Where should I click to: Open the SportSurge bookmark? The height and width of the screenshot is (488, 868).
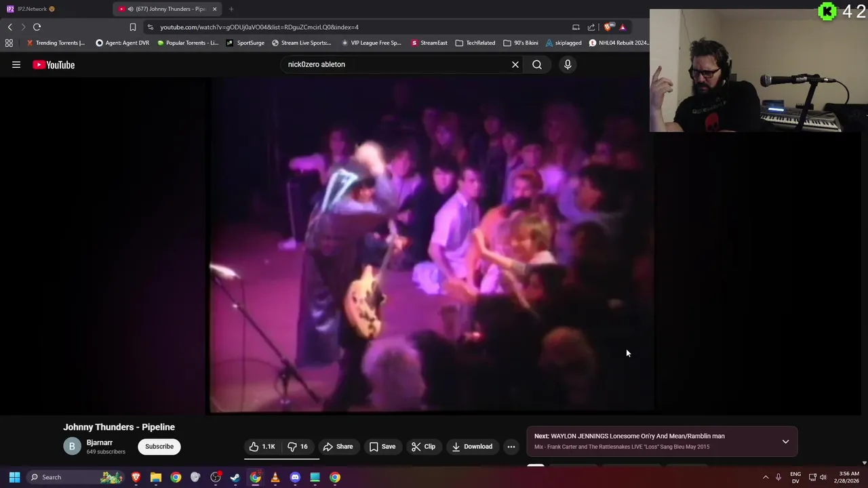click(x=245, y=43)
